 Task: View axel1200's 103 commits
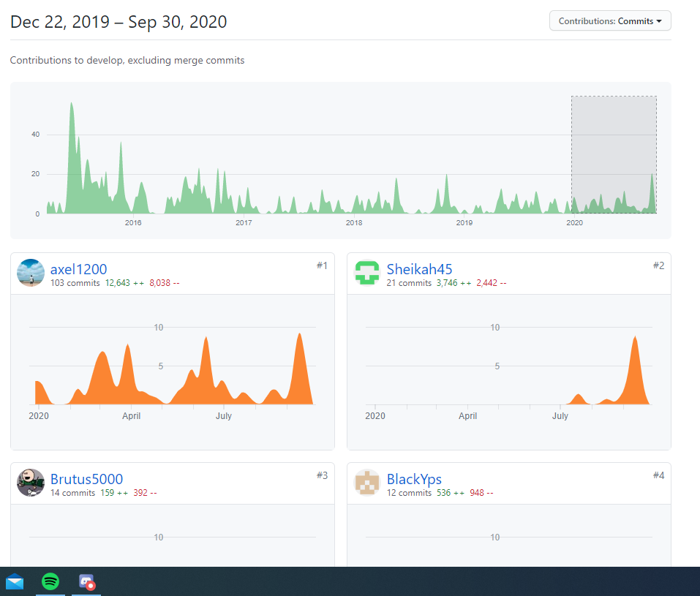pos(75,283)
